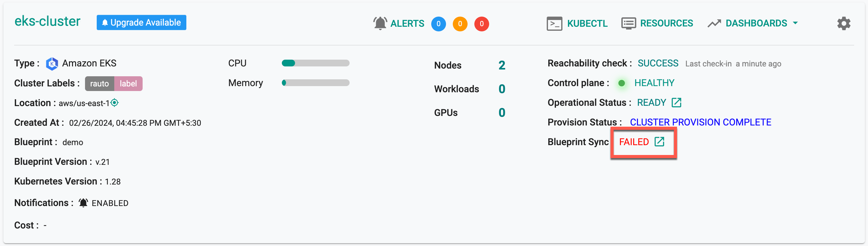868x246 pixels.
Task: Open the RESOURCES view
Action: [667, 23]
